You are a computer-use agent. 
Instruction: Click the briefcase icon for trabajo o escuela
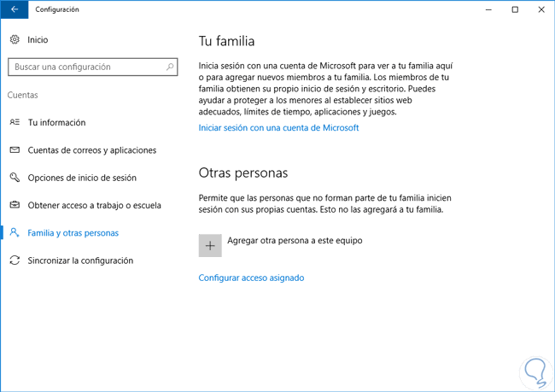click(x=15, y=205)
